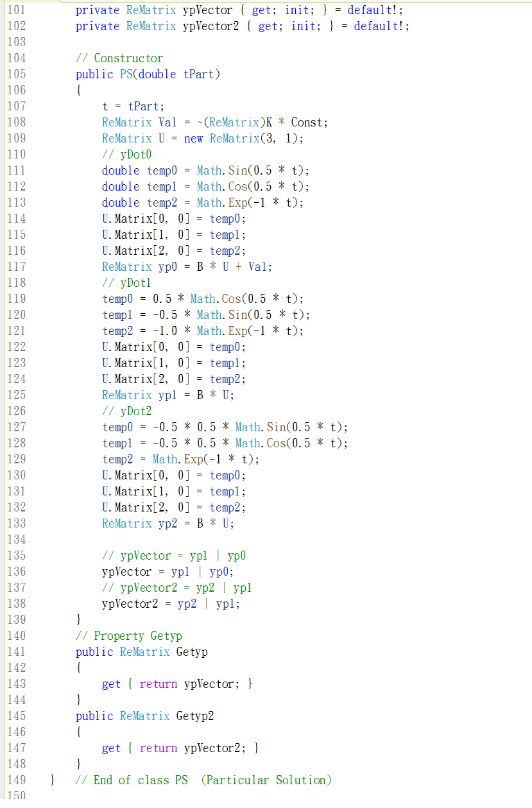
Task: Click 'return' in the Getyp getter
Action: point(159,684)
